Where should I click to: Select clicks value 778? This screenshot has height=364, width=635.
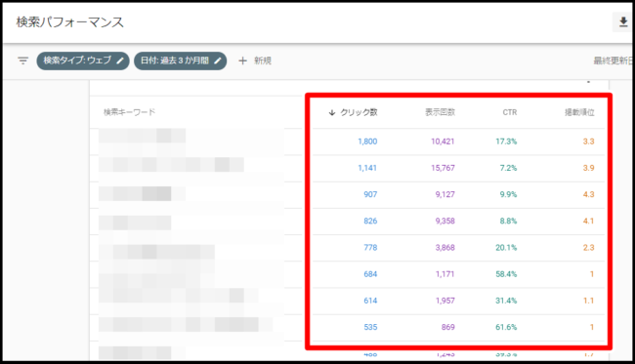click(370, 248)
